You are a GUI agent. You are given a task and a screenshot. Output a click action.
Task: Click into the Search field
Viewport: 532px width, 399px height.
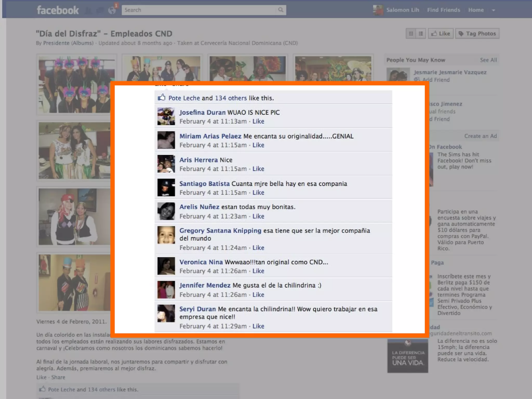click(197, 10)
